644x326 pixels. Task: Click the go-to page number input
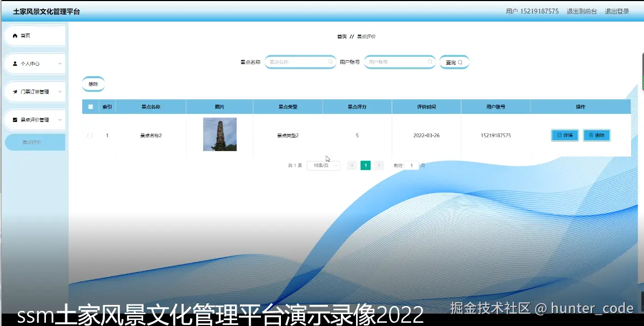tap(412, 165)
